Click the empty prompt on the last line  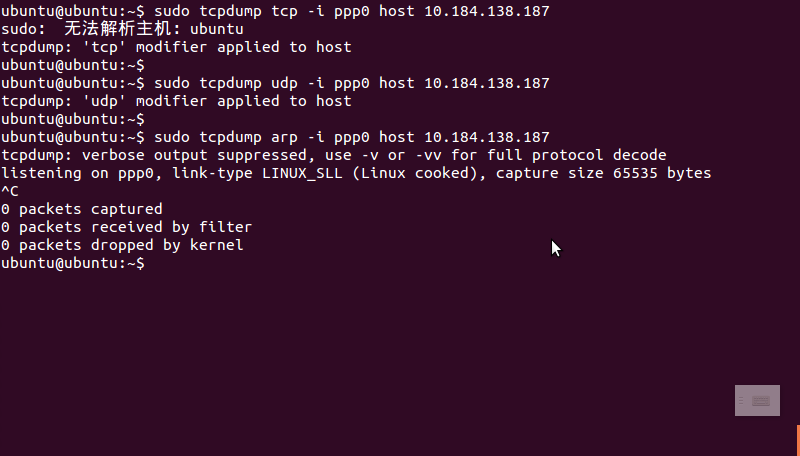73,263
